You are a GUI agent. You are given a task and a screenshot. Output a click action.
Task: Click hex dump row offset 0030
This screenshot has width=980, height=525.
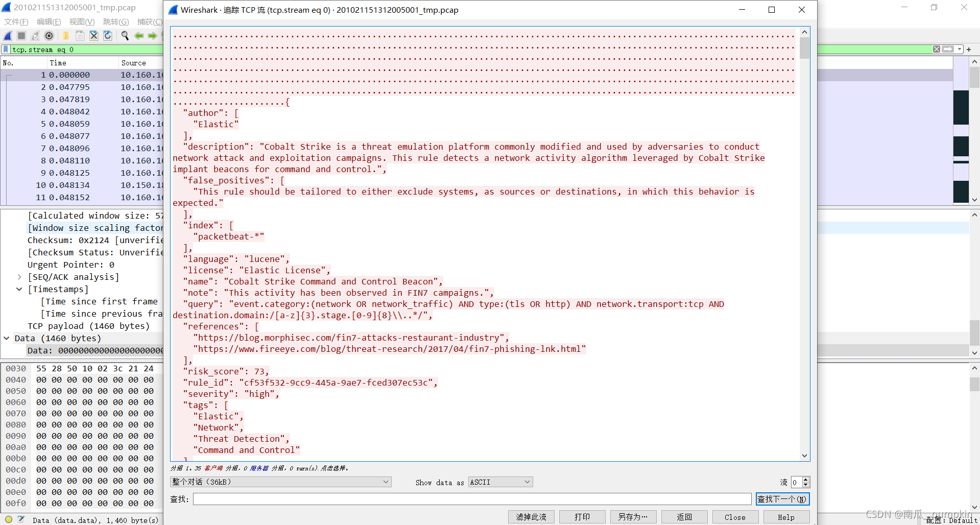(16, 368)
